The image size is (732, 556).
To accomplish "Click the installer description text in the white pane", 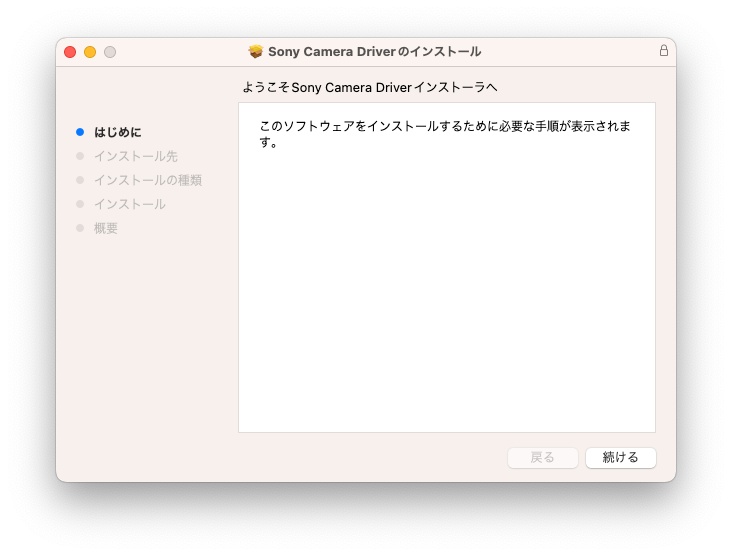I will click(x=444, y=134).
